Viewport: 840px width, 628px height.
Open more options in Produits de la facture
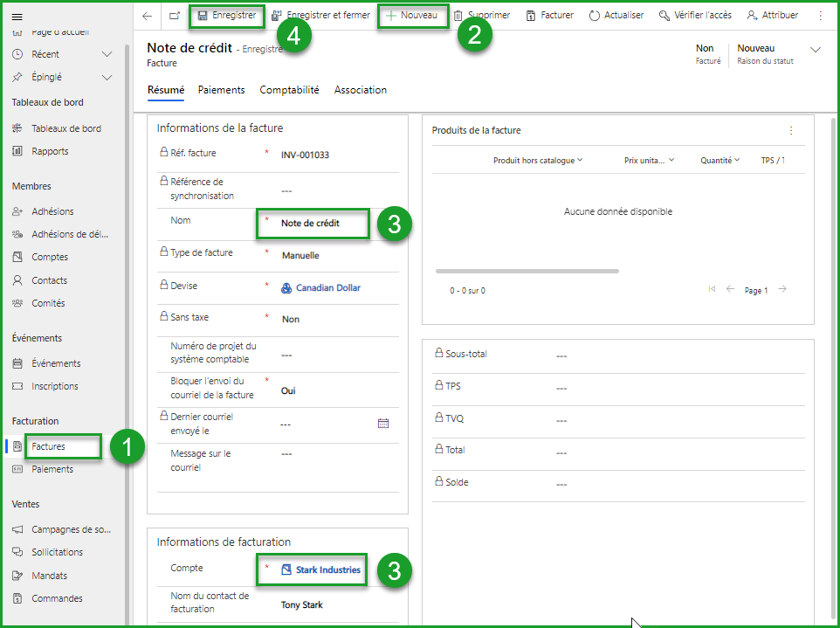[x=791, y=131]
